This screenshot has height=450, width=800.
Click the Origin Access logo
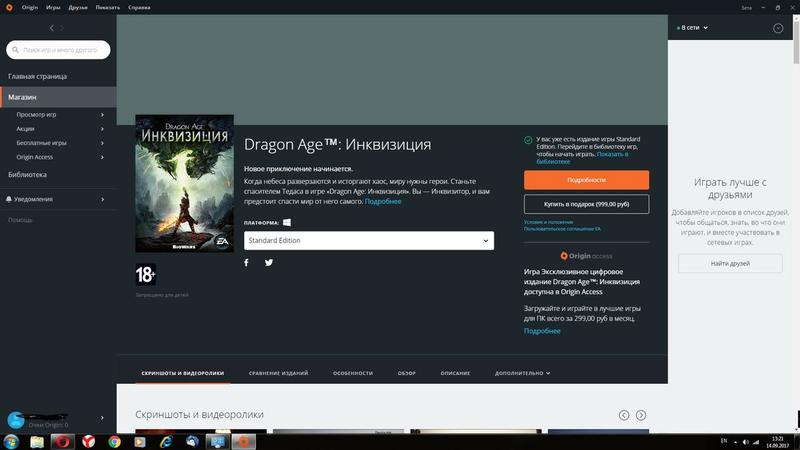pyautogui.click(x=586, y=256)
